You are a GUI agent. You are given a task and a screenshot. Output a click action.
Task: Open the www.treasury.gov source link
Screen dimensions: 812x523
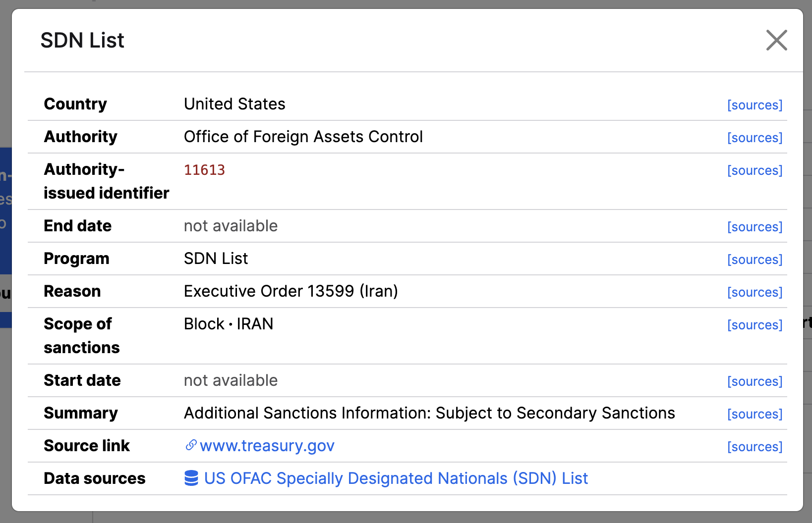pos(267,446)
